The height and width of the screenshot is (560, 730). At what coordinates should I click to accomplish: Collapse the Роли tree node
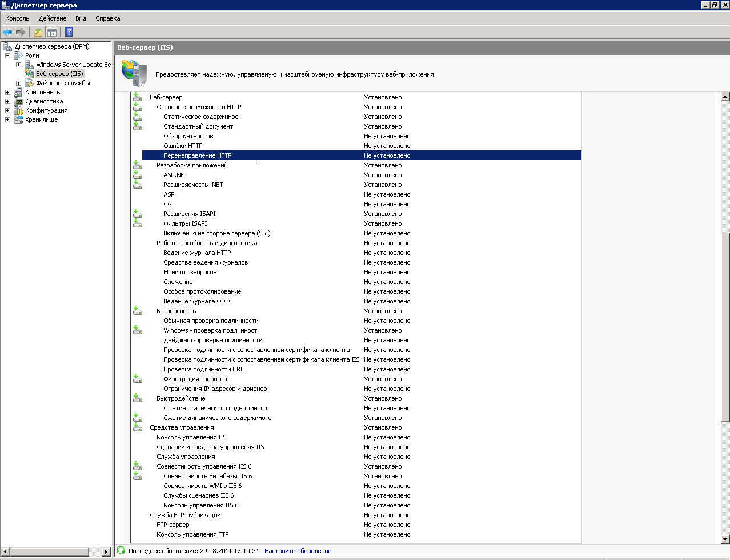click(x=8, y=55)
